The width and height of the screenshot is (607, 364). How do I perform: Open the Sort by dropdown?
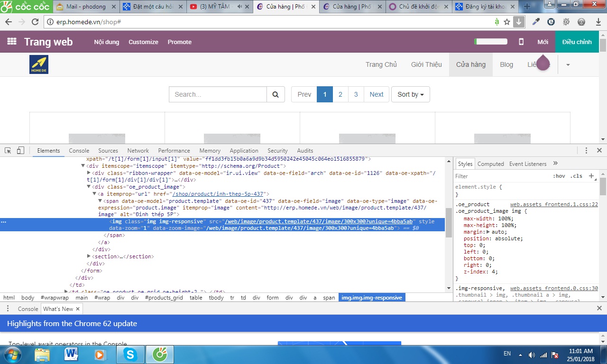pos(410,94)
